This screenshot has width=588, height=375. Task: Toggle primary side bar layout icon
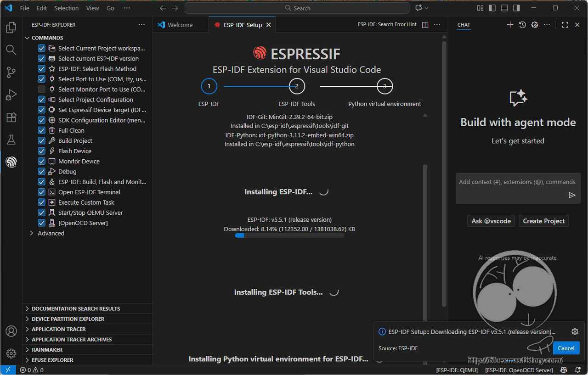pos(492,8)
